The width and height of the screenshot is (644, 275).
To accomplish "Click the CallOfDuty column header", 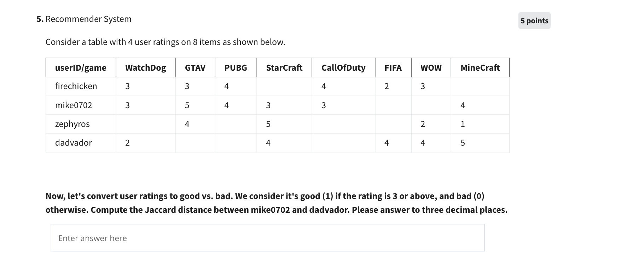I will click(343, 68).
